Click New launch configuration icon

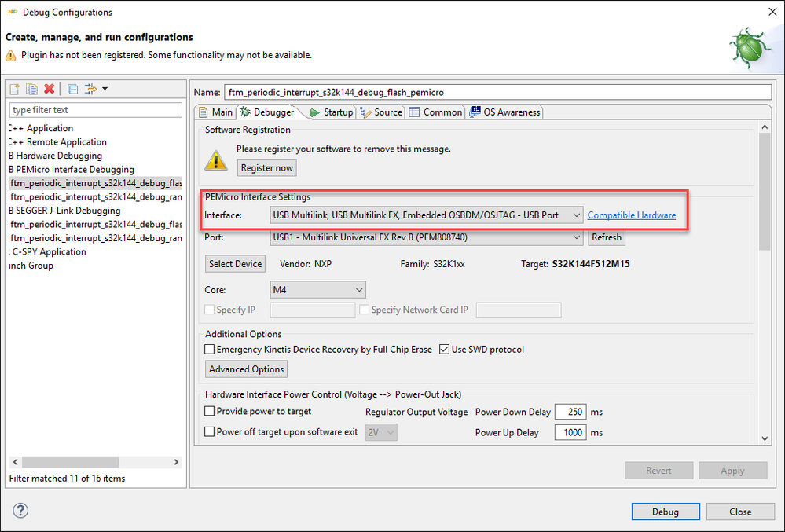pyautogui.click(x=14, y=89)
